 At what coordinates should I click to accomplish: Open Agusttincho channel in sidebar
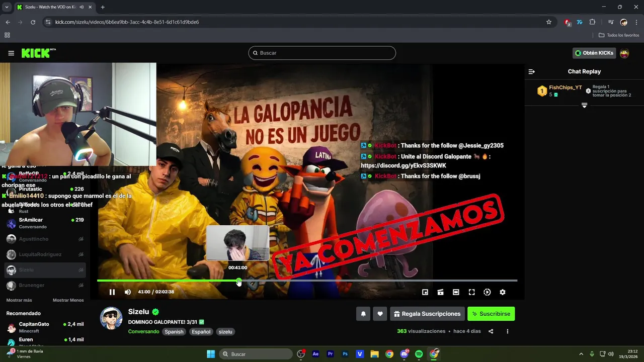pyautogui.click(x=45, y=239)
